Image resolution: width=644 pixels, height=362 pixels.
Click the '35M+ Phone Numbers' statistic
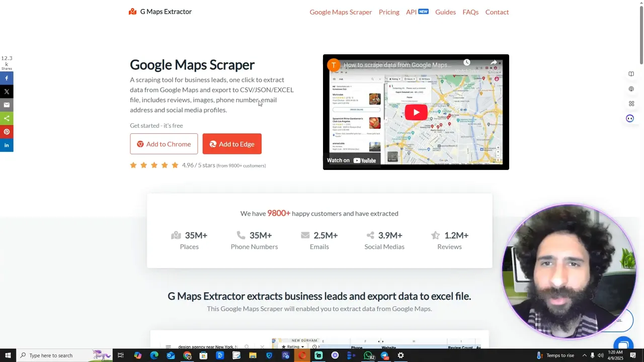coord(254,240)
